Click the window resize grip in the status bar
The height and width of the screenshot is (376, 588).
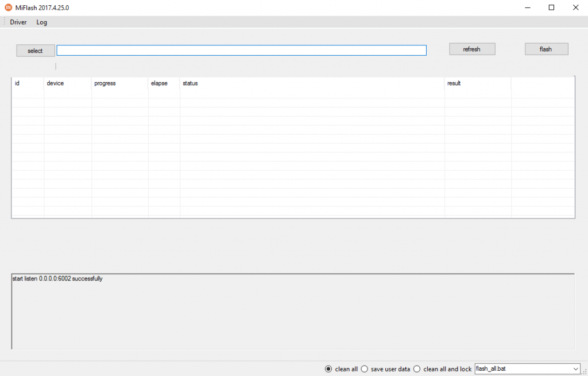tap(585, 372)
